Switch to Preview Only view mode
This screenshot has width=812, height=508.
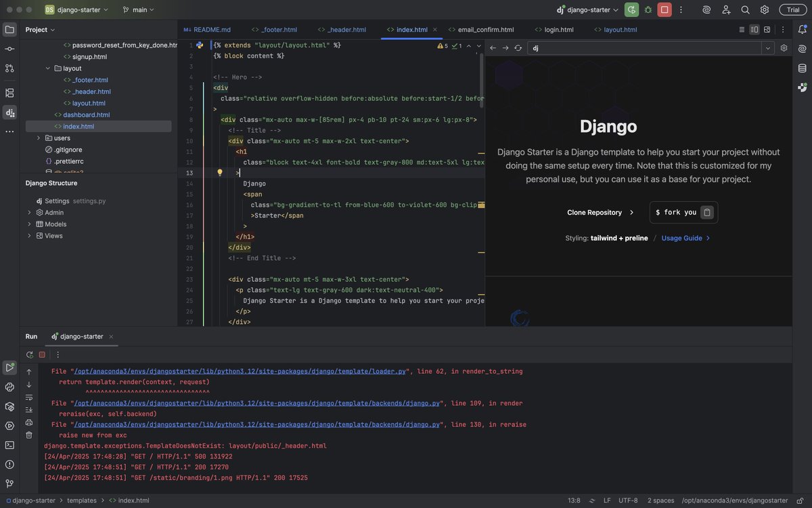click(767, 29)
